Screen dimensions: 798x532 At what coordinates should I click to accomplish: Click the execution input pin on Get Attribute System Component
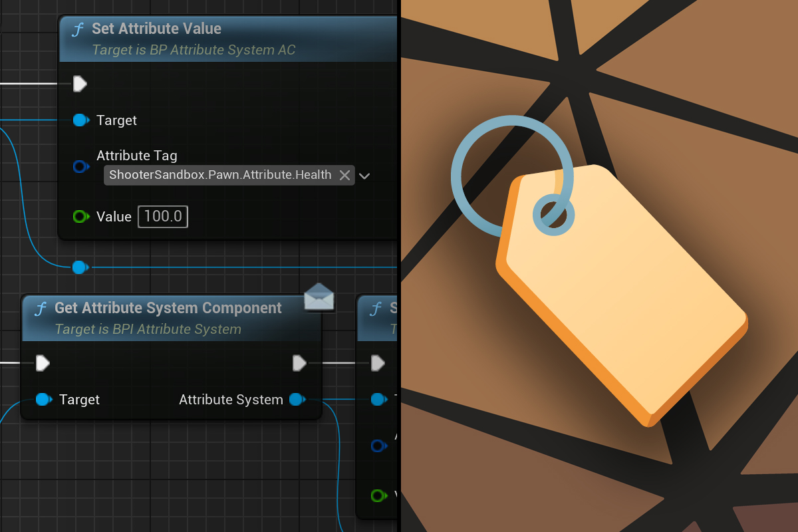pos(43,363)
